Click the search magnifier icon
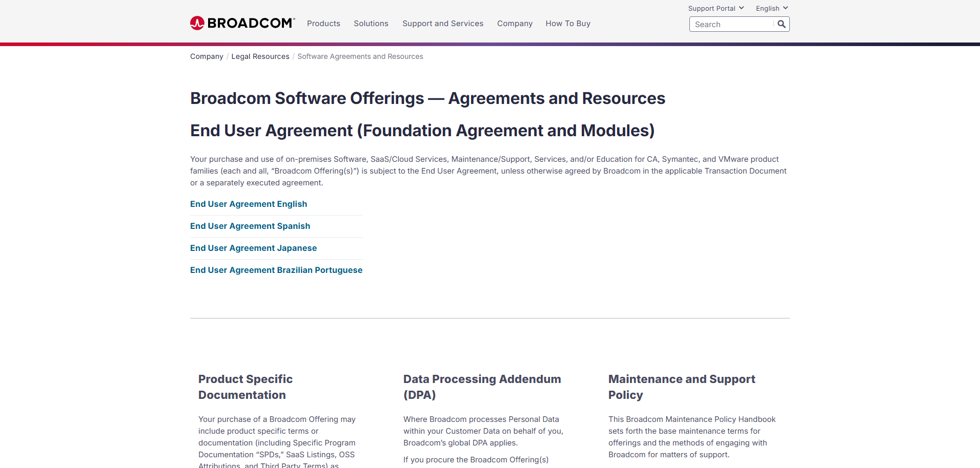 782,24
